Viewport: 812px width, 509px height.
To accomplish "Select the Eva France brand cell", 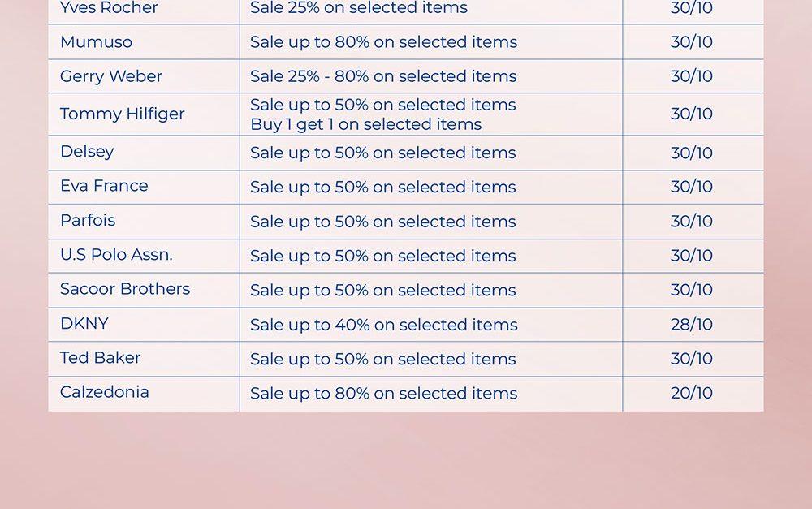I will coord(104,186).
